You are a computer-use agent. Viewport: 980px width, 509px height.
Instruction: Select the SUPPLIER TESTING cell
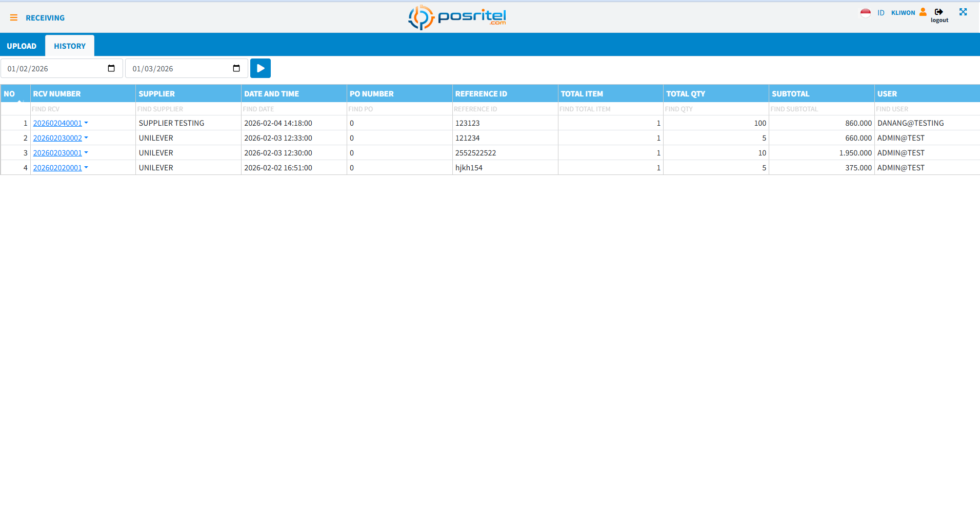tap(188, 123)
